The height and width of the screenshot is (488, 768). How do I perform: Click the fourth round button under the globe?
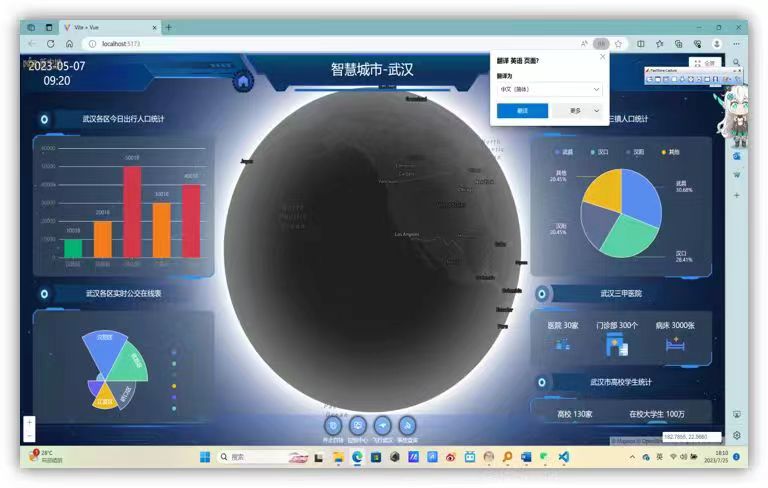tap(407, 425)
